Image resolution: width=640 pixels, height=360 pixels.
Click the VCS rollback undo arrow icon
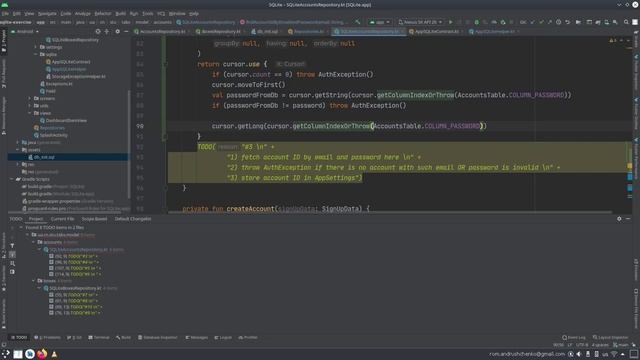[567, 22]
